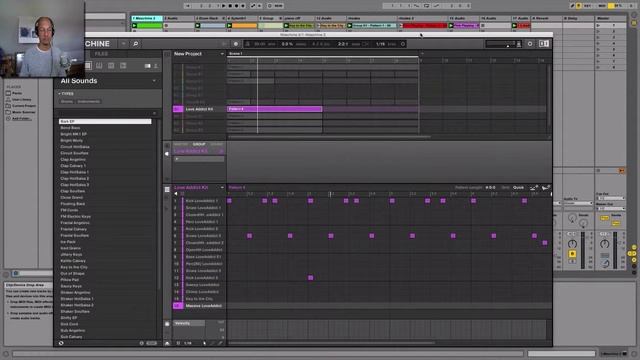The height and width of the screenshot is (360, 640).
Task: Select the Key to the City sound row
Action: pos(199,299)
